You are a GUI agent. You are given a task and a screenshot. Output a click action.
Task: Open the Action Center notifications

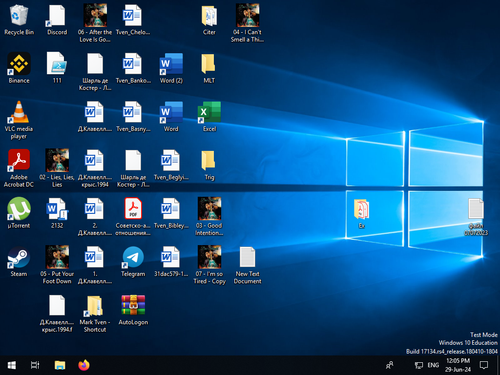pyautogui.click(x=484, y=365)
